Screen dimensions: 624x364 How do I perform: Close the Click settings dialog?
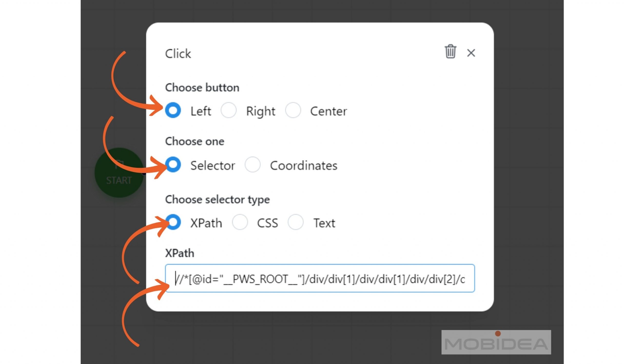pyautogui.click(x=471, y=53)
